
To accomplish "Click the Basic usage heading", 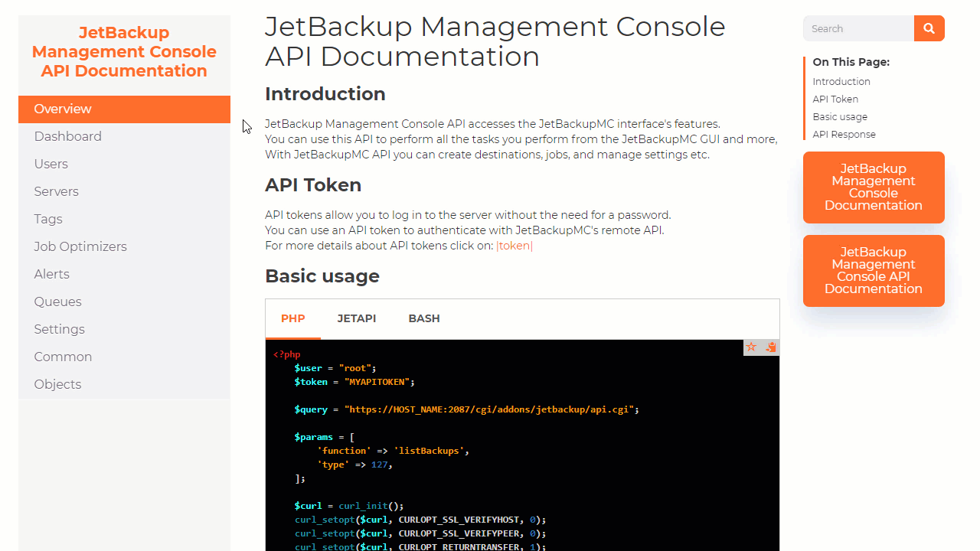I will pyautogui.click(x=322, y=276).
